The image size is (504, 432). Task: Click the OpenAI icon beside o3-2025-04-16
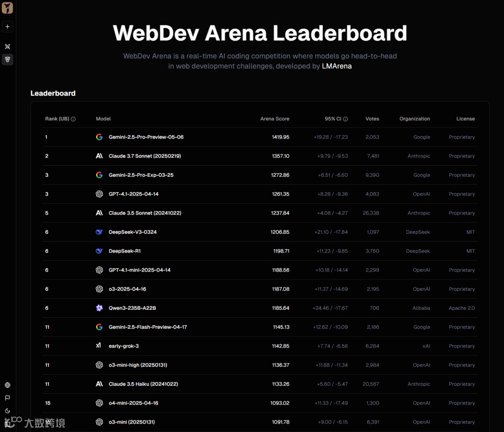pyautogui.click(x=99, y=289)
